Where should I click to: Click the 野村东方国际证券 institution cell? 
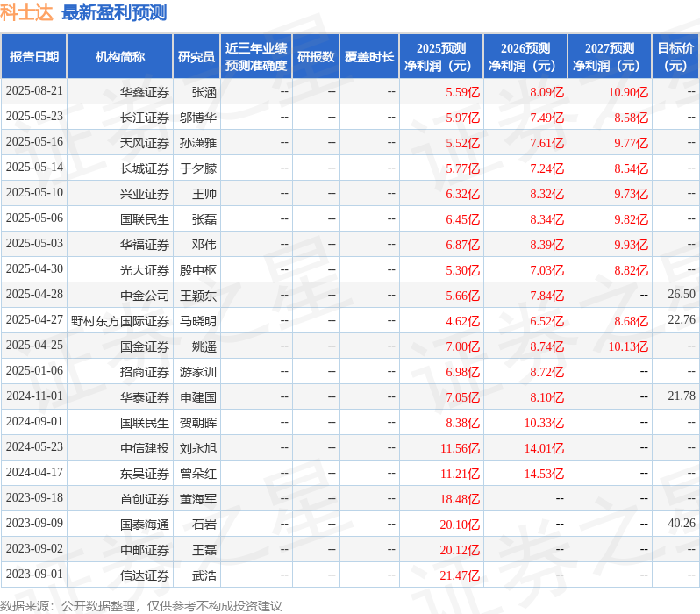click(x=120, y=322)
